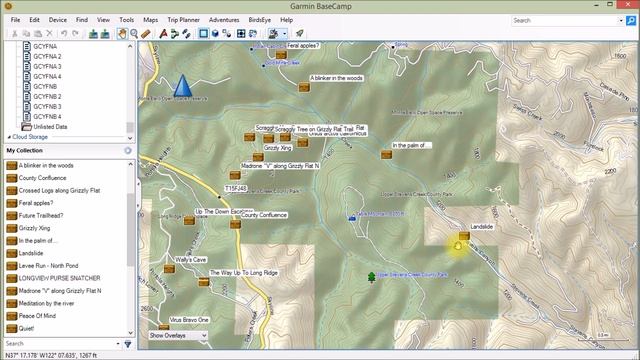
Task: Click the library tree scroll up arrow
Action: [130, 47]
